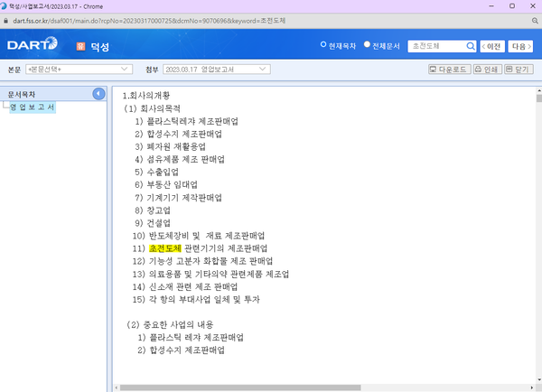Screen dimensions: 542x392
Task: Select the 현재목차 radio button
Action: coord(324,45)
